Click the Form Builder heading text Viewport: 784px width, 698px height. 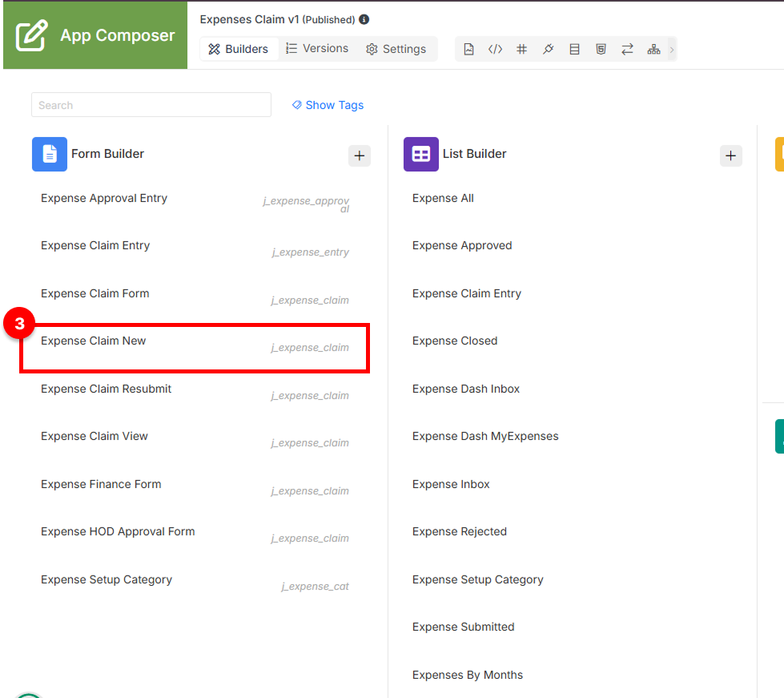(x=107, y=154)
